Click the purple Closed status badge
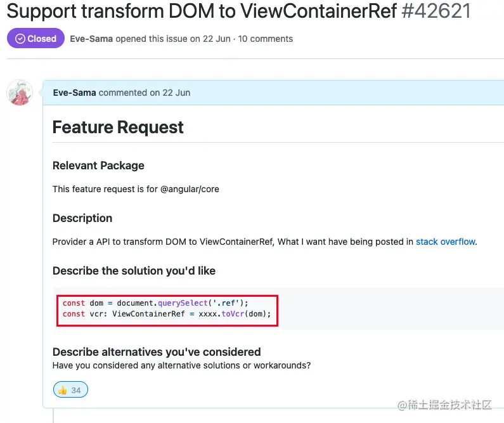This screenshot has height=423, width=504. click(36, 38)
